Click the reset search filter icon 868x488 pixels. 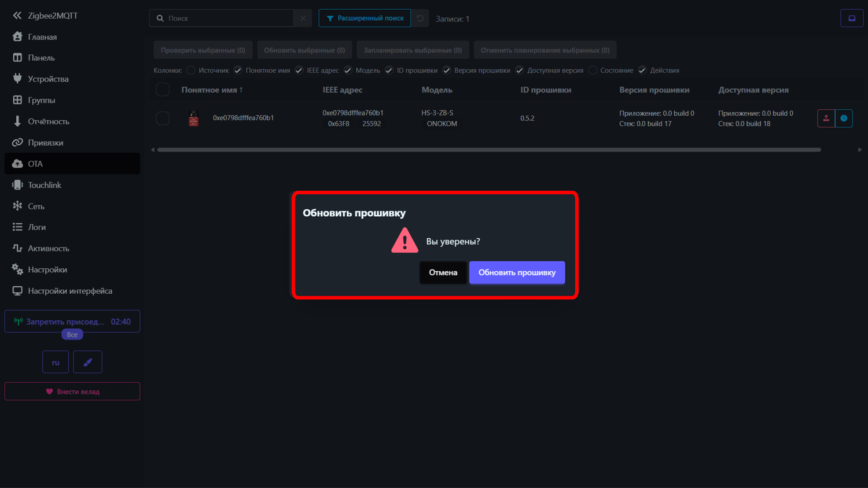coord(420,19)
